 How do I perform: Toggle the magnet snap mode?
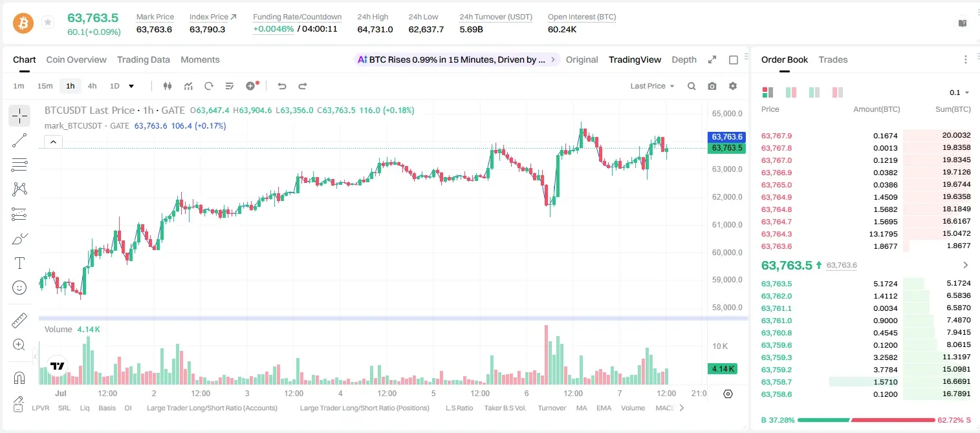click(19, 377)
